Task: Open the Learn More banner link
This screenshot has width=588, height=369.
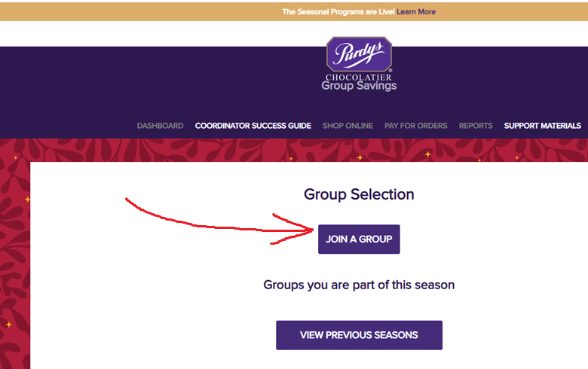Action: pos(416,12)
